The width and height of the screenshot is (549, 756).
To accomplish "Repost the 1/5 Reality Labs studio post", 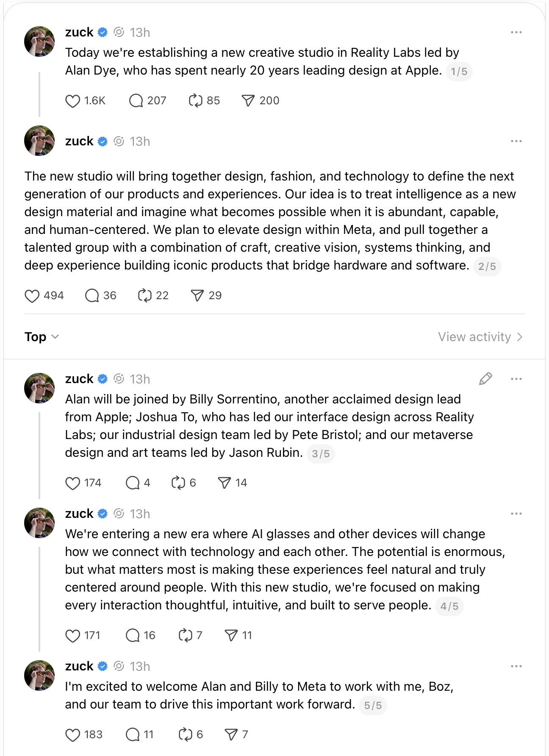I will [x=195, y=101].
